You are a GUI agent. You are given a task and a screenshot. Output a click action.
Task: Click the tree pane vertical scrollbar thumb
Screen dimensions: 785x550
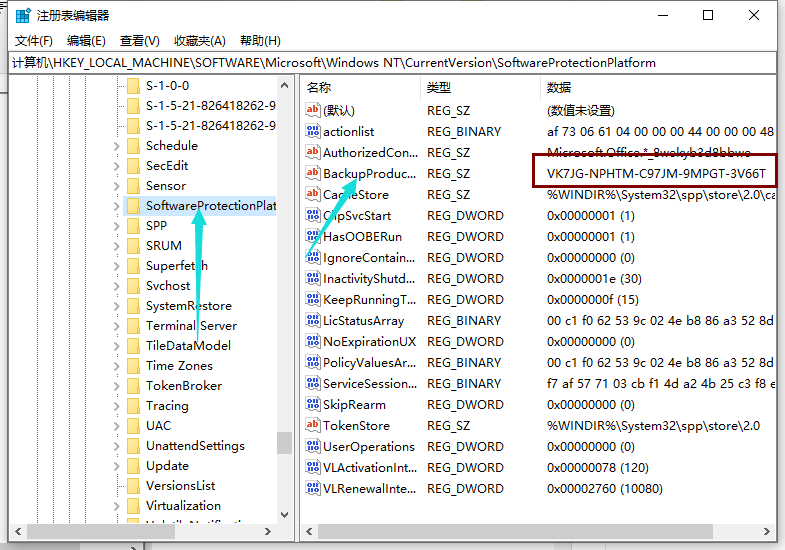(285, 442)
